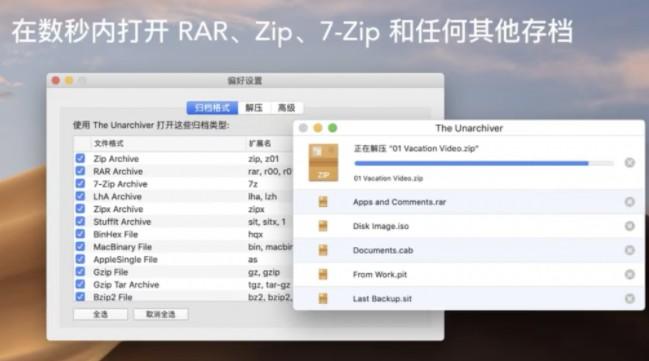Select the Apps and Comments.rar row text
Viewport: 649px width, 361px height.
tap(399, 202)
